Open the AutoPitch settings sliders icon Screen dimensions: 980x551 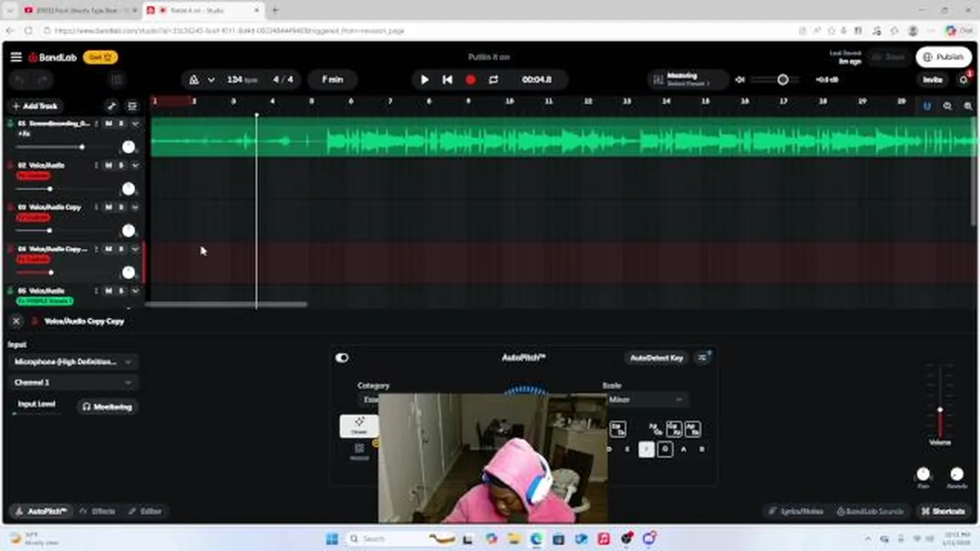point(703,358)
